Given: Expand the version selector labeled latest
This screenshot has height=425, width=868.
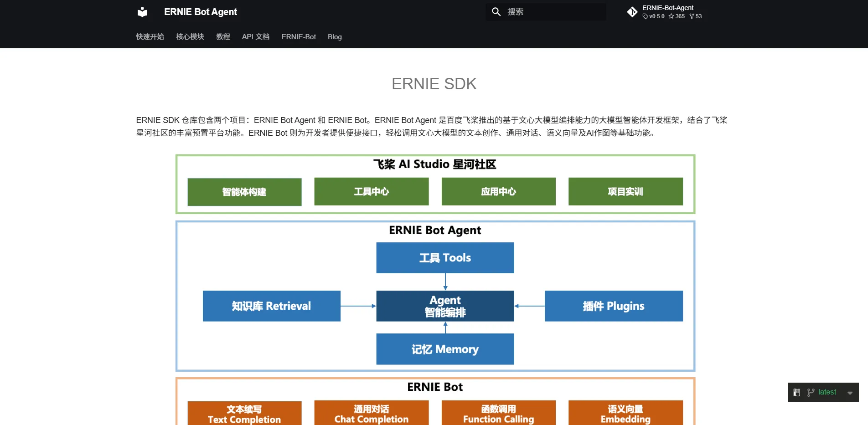Looking at the screenshot, I should click(x=827, y=392).
